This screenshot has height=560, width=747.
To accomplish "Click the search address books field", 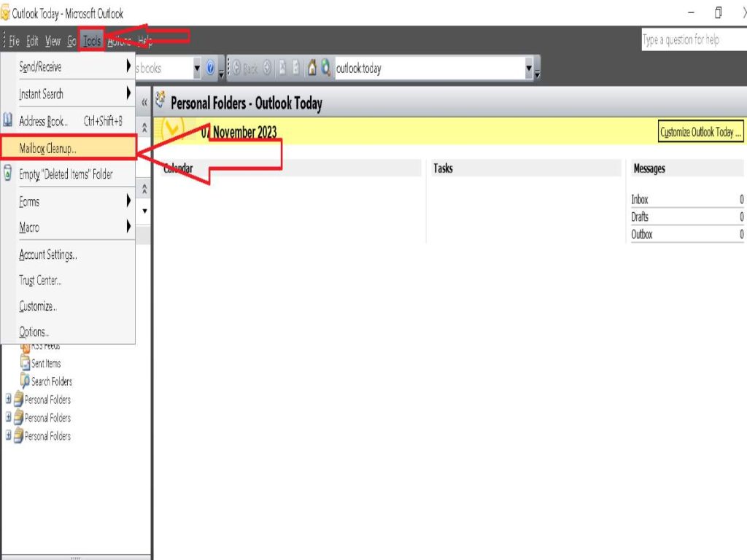I will pos(164,68).
